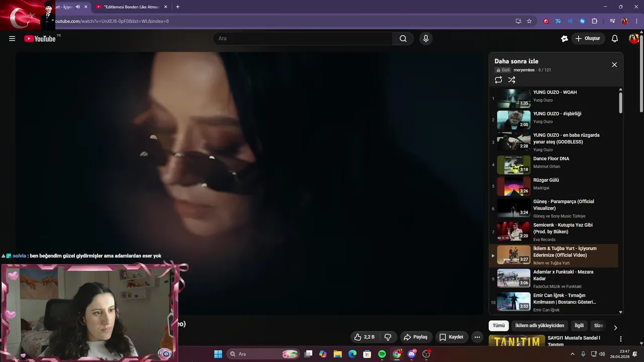
Task: Play YUNG OUZO - WOAH from the playlist
Action: pyautogui.click(x=553, y=98)
